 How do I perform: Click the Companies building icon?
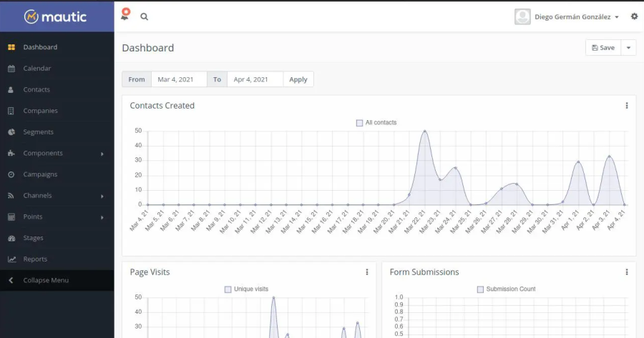coord(11,111)
